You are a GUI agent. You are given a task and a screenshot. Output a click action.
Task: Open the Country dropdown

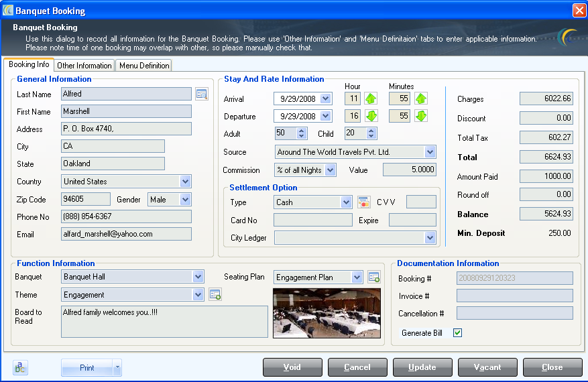[x=185, y=182]
